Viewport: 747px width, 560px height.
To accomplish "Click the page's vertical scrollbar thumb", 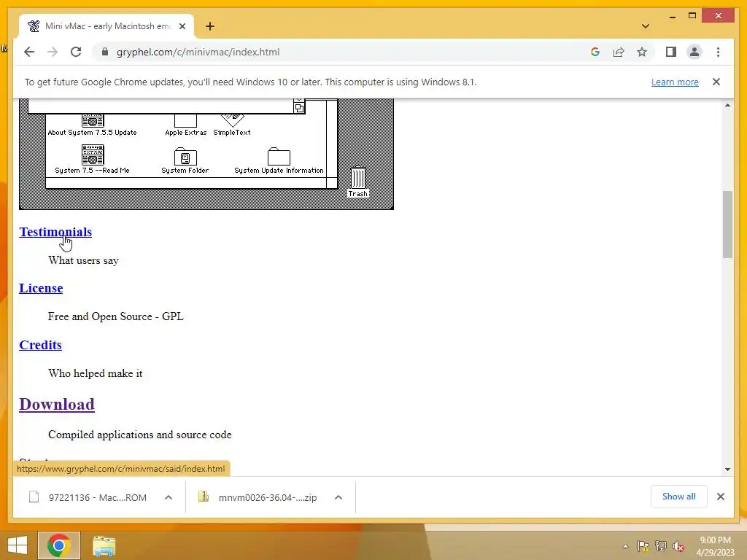I will coord(727,225).
